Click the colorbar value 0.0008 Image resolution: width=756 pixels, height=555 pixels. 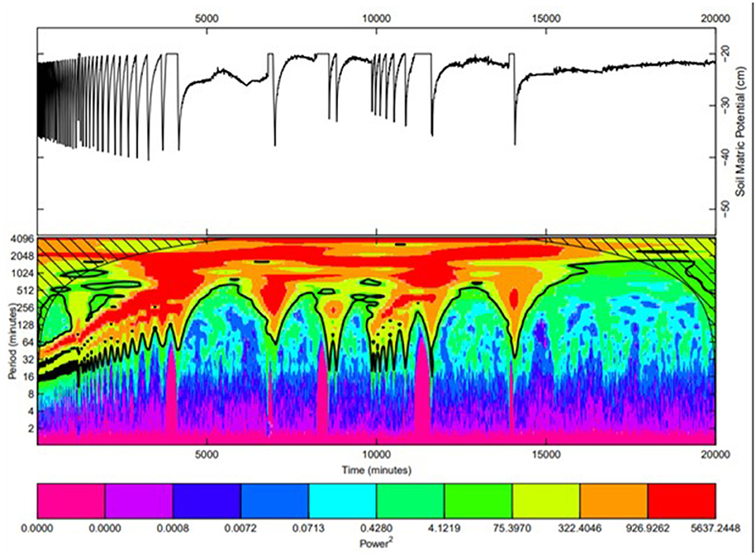172,528
